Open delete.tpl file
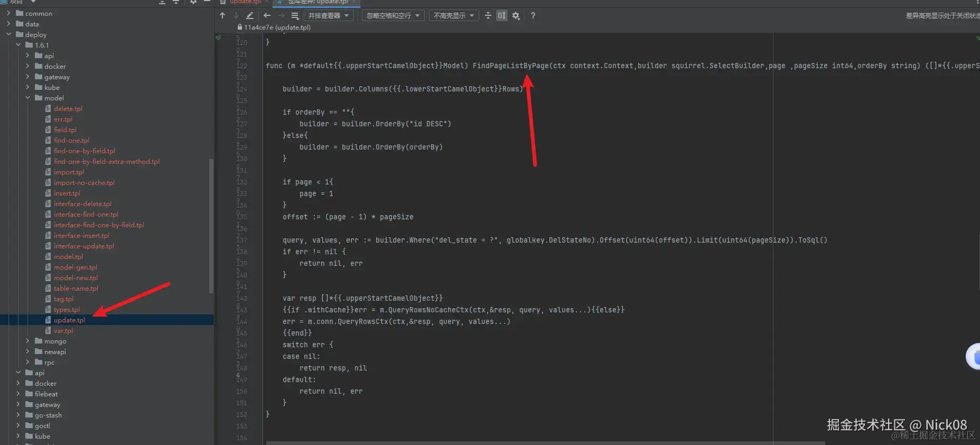 pyautogui.click(x=68, y=108)
